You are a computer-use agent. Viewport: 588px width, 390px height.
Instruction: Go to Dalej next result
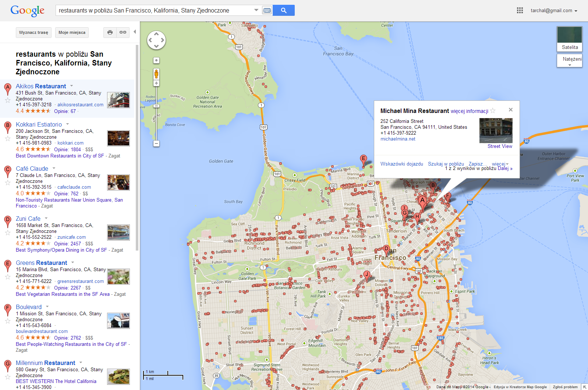[505, 169]
